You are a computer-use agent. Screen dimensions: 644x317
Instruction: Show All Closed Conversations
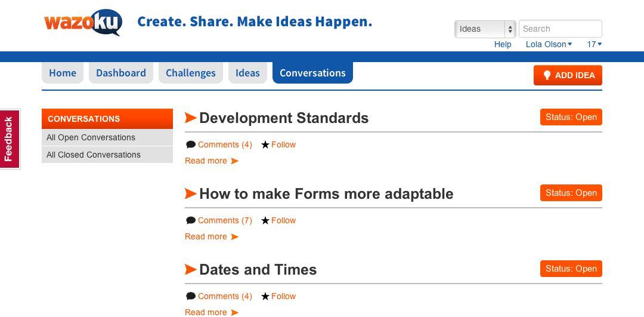click(x=107, y=155)
